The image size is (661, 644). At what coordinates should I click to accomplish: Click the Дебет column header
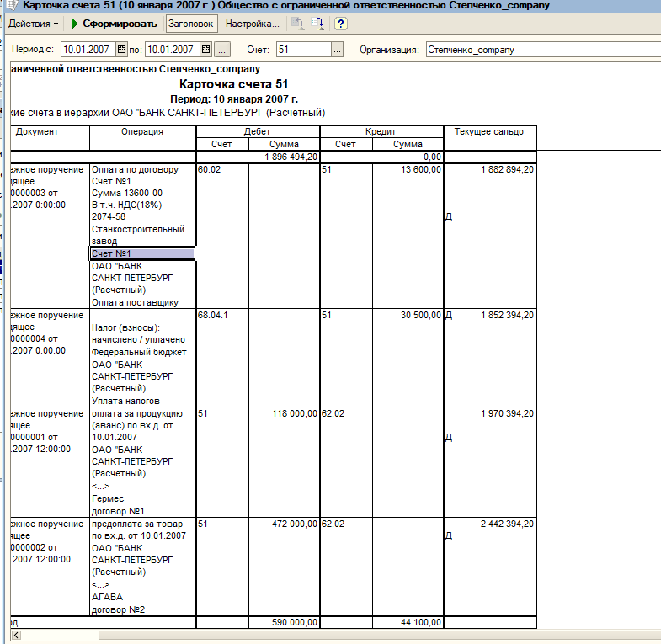(x=257, y=132)
